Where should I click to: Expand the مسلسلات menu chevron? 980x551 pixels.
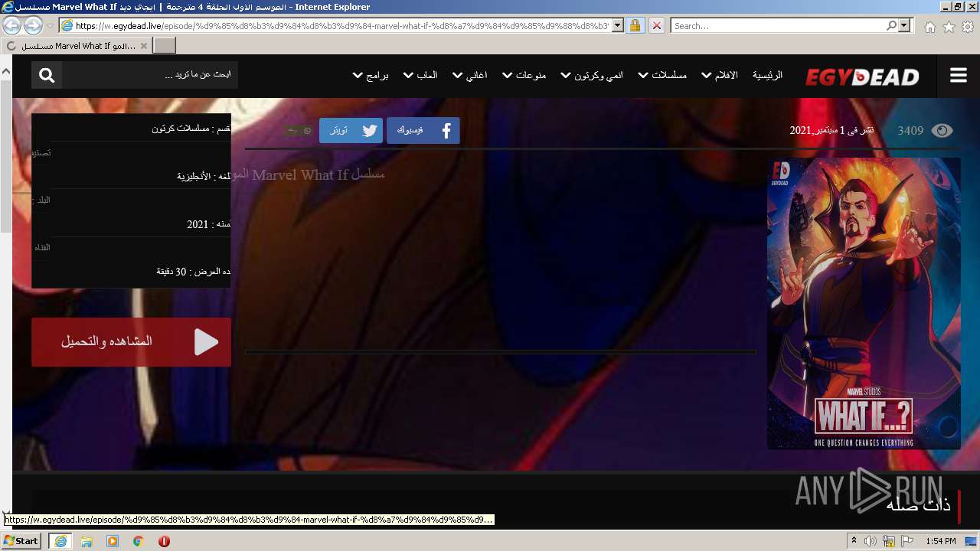643,75
